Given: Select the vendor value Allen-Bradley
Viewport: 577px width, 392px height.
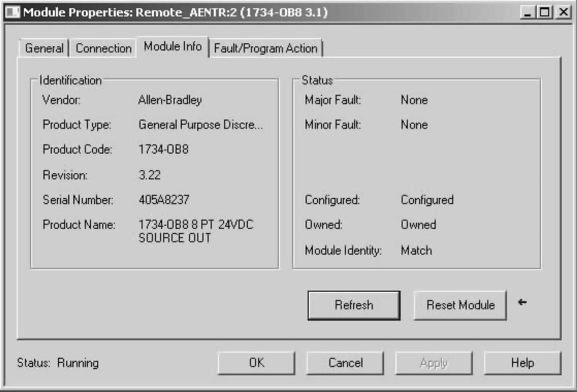Looking at the screenshot, I should (x=170, y=100).
